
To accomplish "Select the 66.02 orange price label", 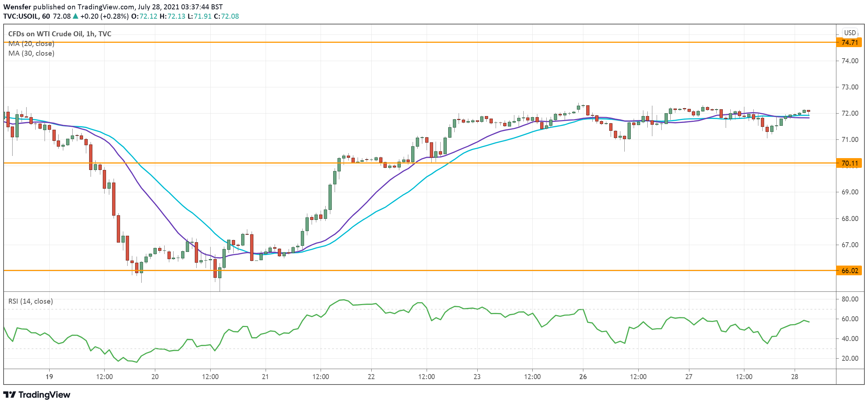I will (x=850, y=271).
